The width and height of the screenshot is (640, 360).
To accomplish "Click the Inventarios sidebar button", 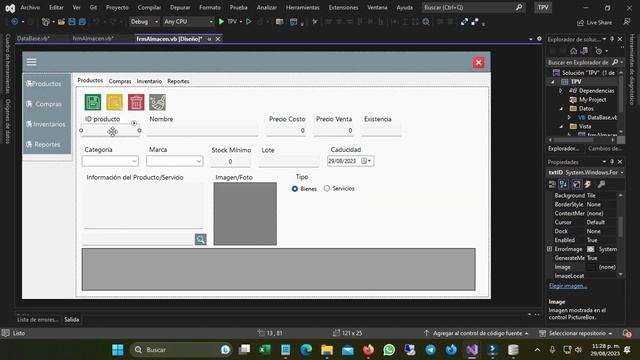I will coord(47,124).
